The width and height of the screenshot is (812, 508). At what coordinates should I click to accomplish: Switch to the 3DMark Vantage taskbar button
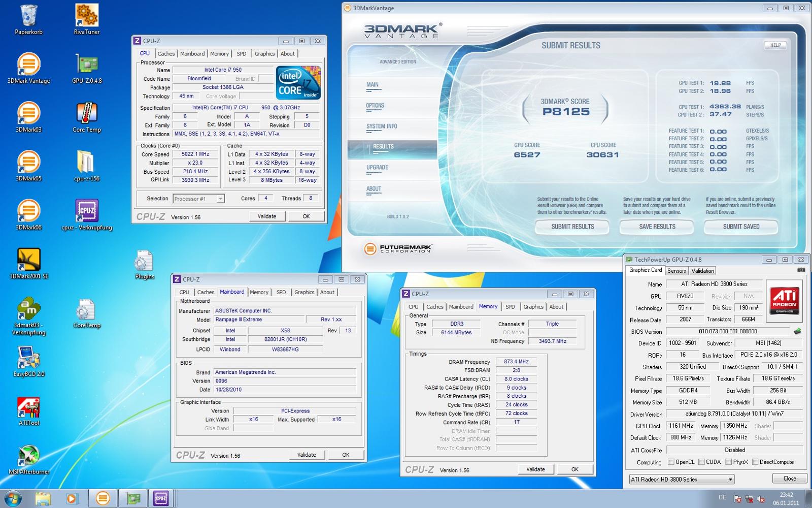click(x=103, y=498)
